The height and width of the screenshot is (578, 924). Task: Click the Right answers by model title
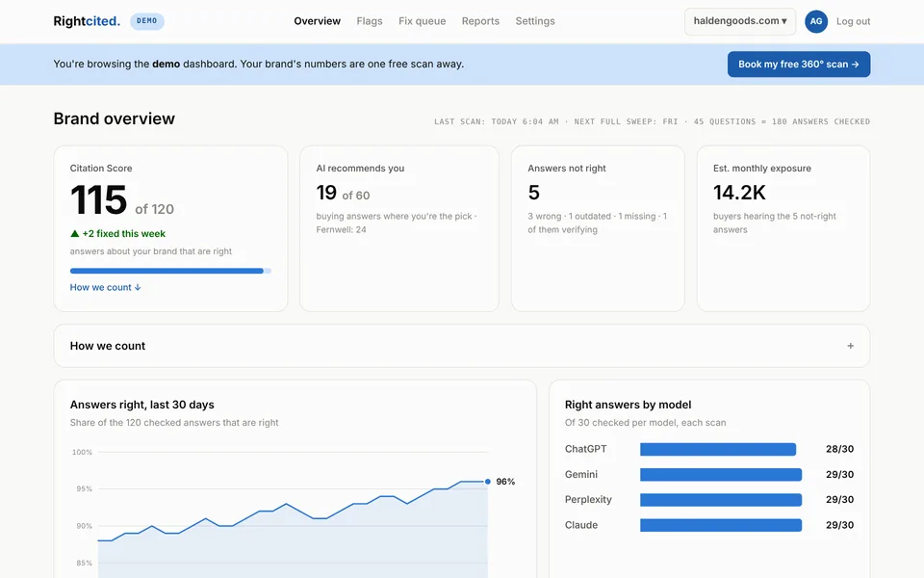coord(628,405)
